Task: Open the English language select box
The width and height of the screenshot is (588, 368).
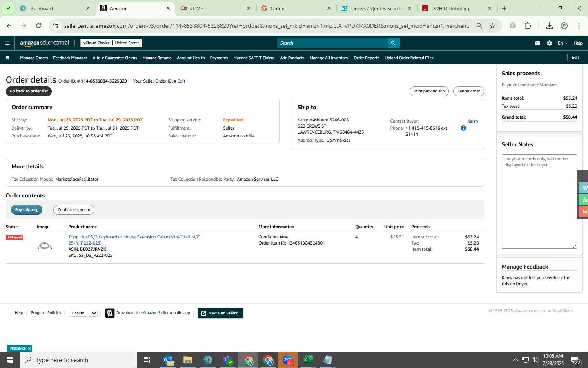Action: pos(83,313)
